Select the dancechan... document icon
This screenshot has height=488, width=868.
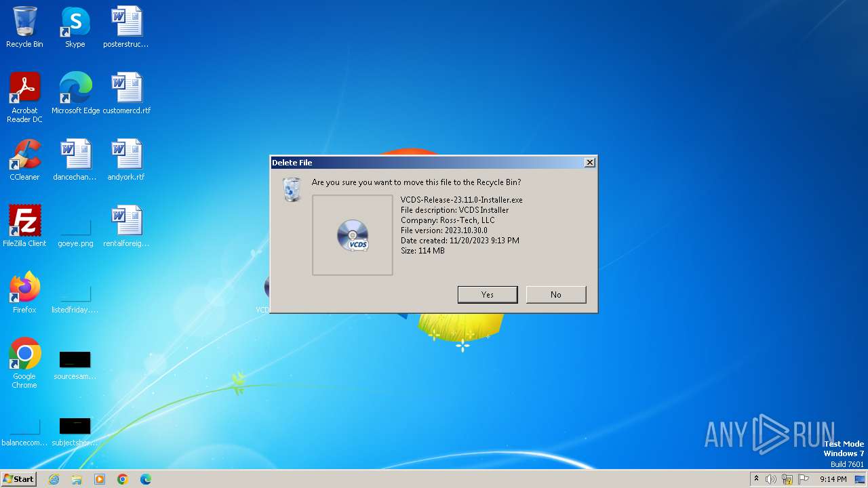75,160
